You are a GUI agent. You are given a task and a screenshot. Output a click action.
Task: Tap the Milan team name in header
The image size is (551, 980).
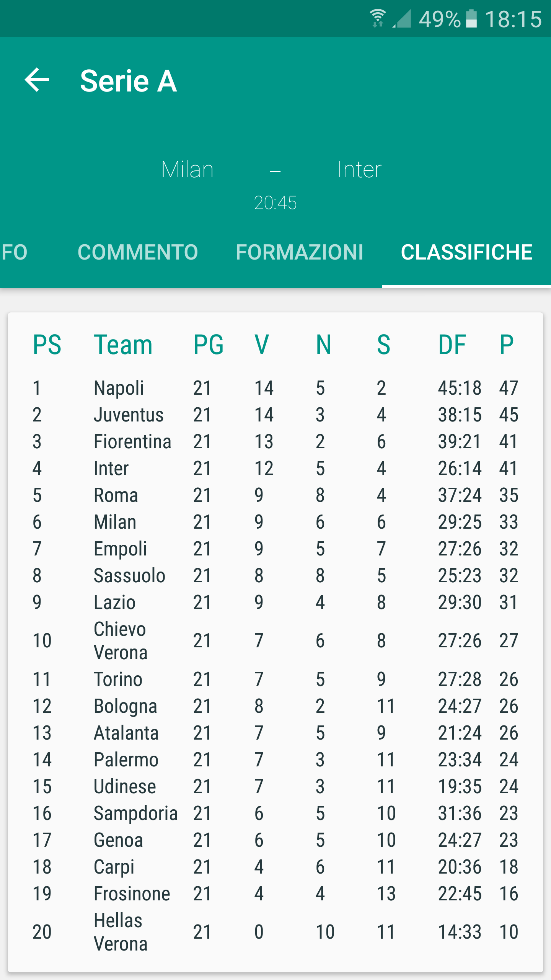click(x=187, y=169)
